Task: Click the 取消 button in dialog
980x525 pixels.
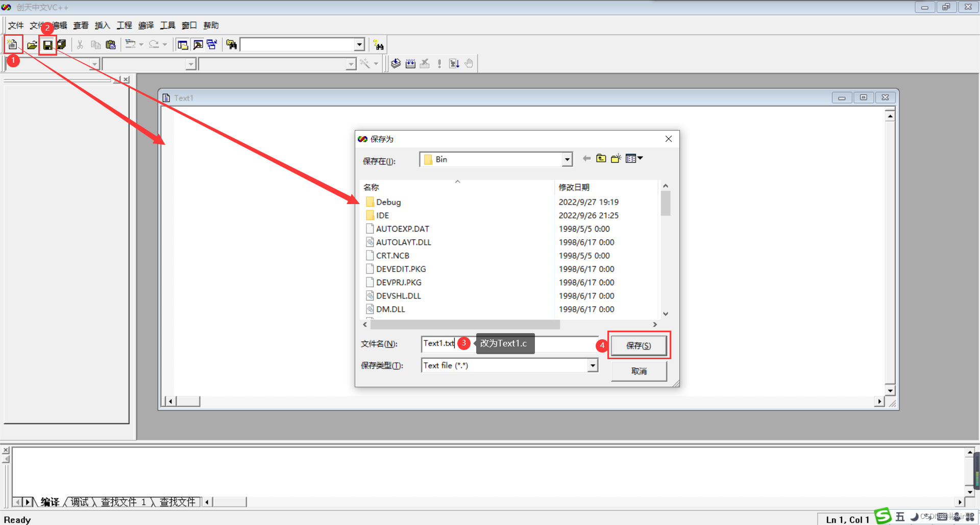Action: click(639, 371)
